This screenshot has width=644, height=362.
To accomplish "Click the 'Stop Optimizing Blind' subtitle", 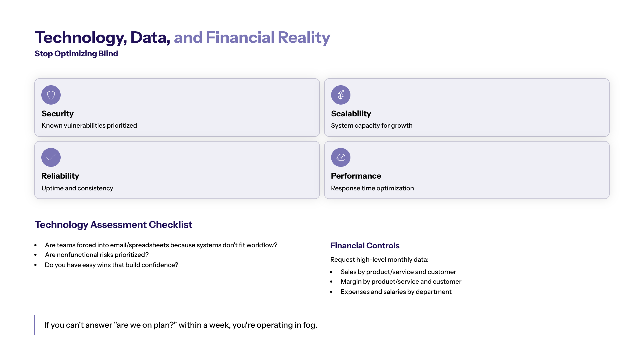I will pos(76,54).
